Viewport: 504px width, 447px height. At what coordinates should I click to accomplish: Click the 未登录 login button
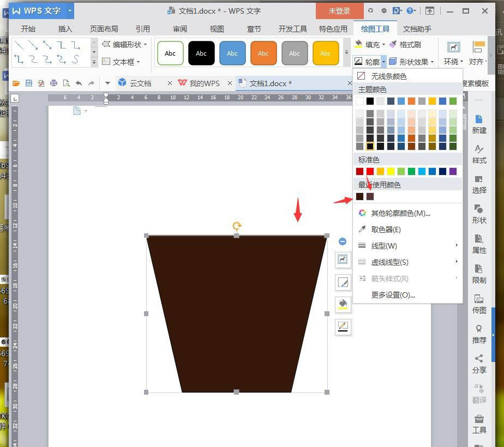tap(339, 11)
